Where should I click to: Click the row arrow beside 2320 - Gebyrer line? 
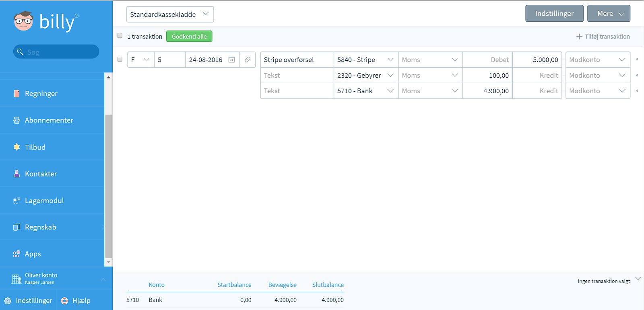tap(637, 75)
